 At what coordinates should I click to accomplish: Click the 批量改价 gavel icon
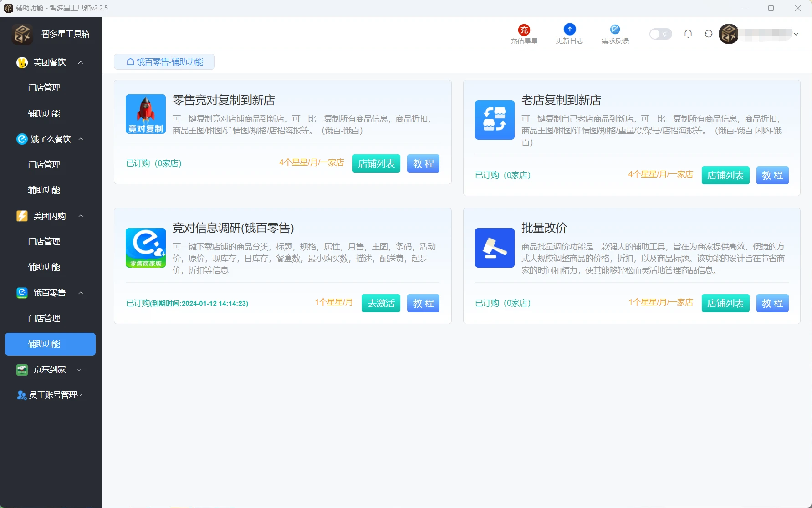click(x=495, y=248)
